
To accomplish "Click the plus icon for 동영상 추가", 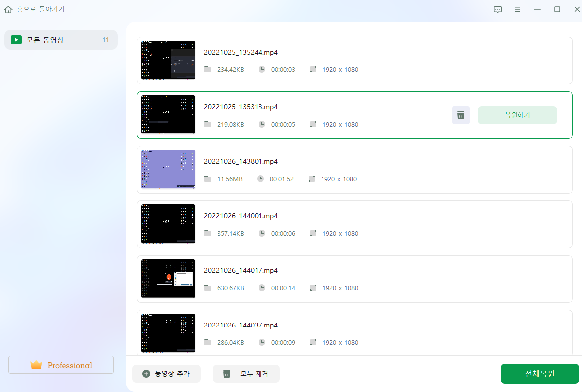I will tap(146, 374).
